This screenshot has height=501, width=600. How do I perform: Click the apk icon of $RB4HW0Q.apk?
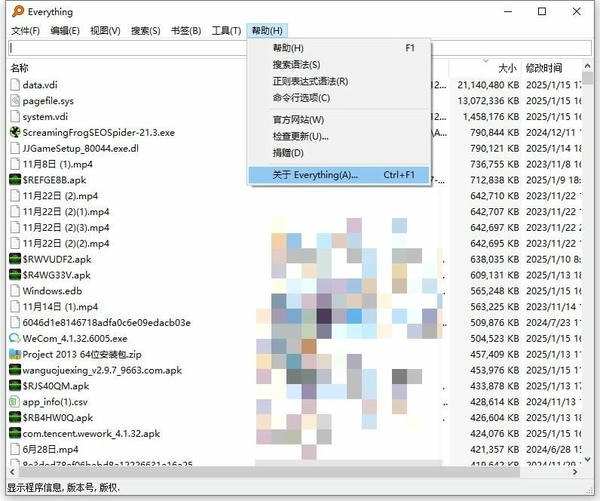point(15,418)
